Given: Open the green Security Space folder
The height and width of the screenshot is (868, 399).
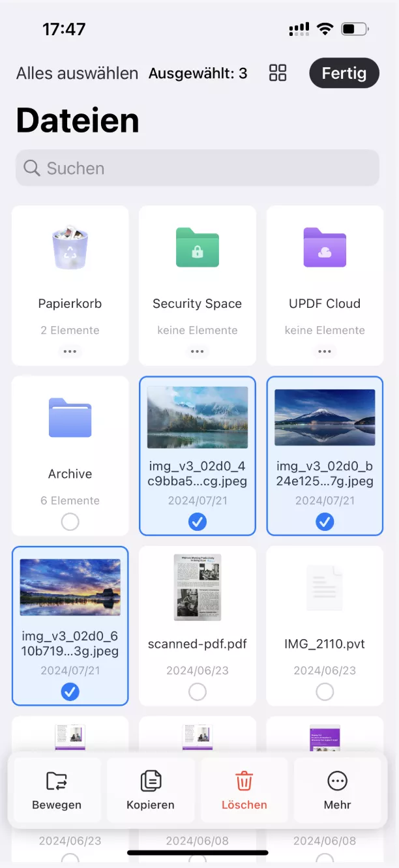Looking at the screenshot, I should coord(198,247).
